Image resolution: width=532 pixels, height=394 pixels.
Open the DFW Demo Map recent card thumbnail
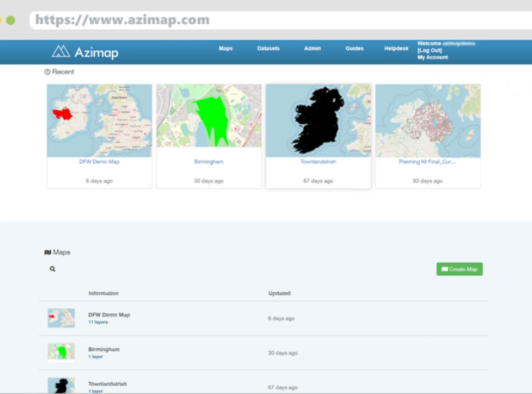coord(99,120)
